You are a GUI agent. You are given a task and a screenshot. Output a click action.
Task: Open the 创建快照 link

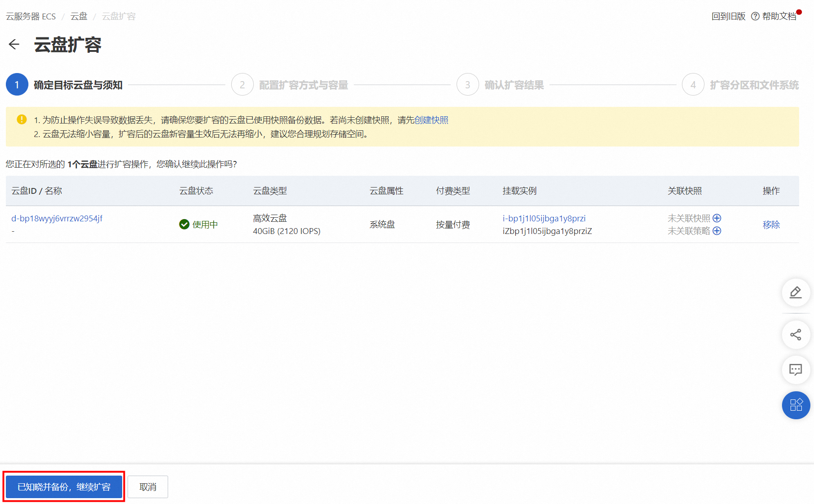431,120
